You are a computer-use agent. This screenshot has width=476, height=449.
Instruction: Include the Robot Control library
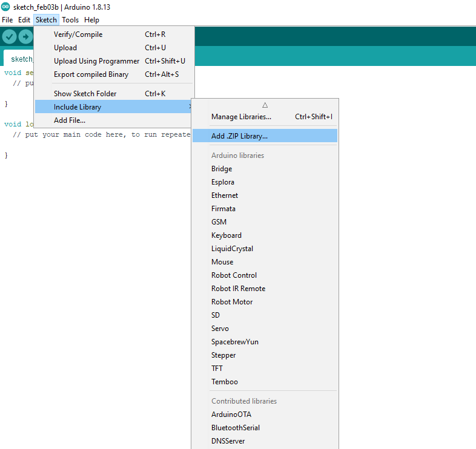265,275
